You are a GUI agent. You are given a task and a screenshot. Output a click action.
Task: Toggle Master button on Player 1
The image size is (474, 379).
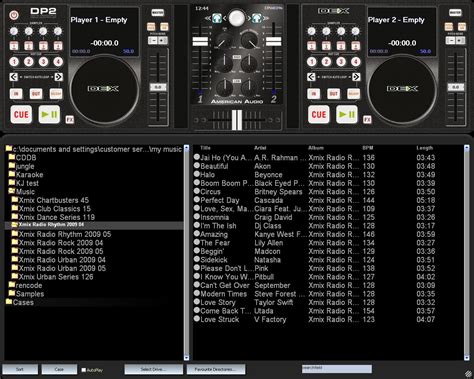158,13
